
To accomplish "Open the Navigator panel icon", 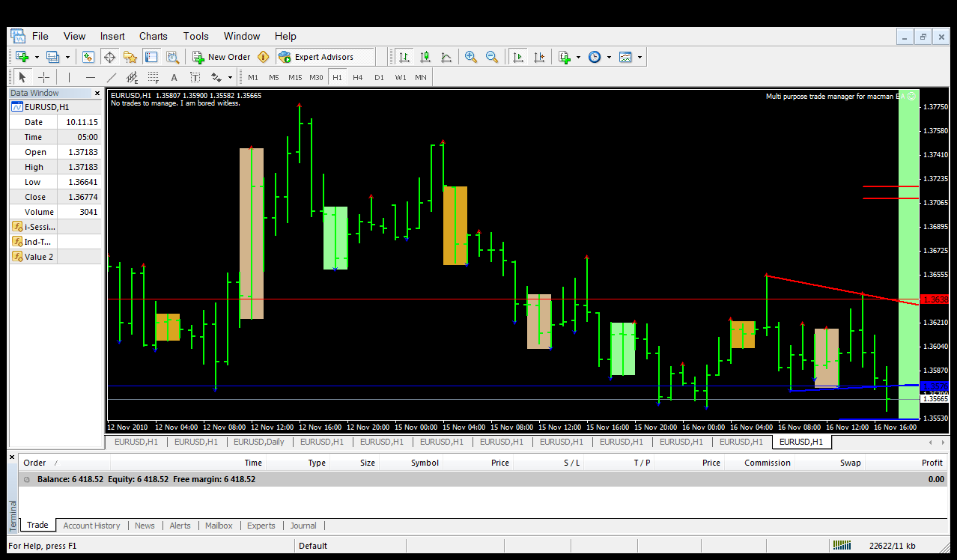I will 130,57.
